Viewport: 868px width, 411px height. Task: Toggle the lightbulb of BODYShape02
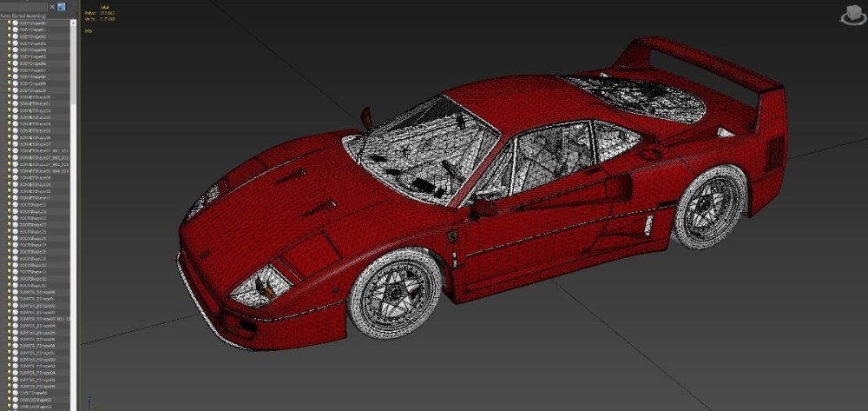(x=10, y=36)
